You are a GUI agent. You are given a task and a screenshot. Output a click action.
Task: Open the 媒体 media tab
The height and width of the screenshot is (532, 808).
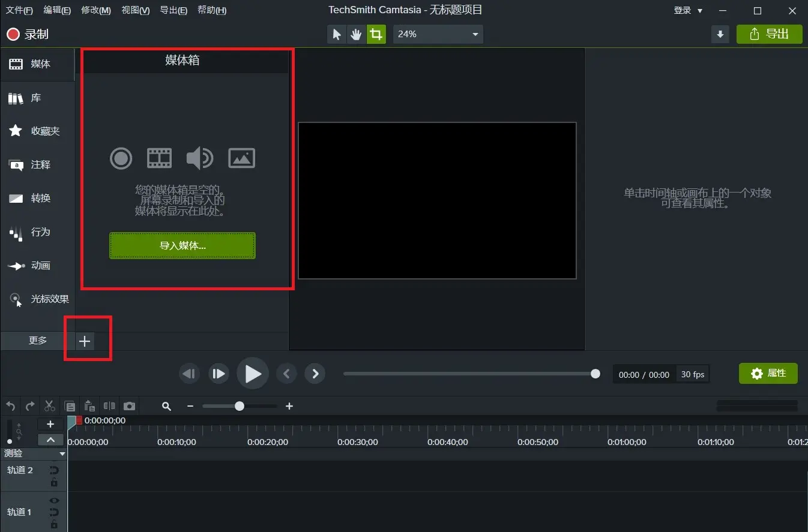[37, 64]
